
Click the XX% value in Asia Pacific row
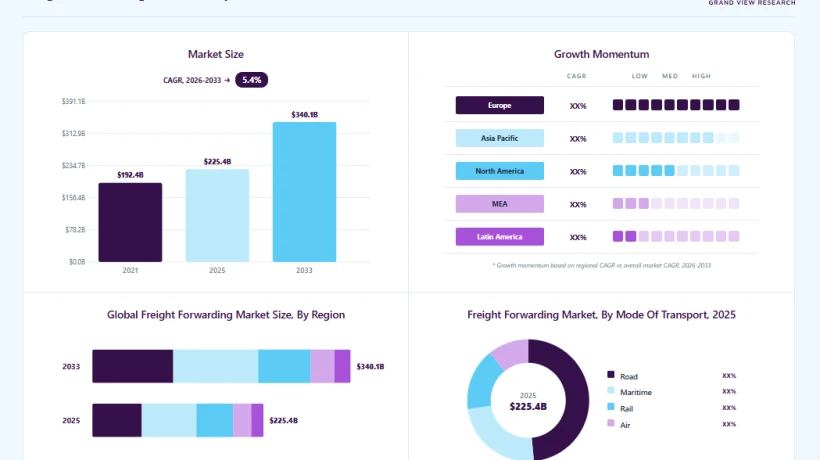coord(578,139)
